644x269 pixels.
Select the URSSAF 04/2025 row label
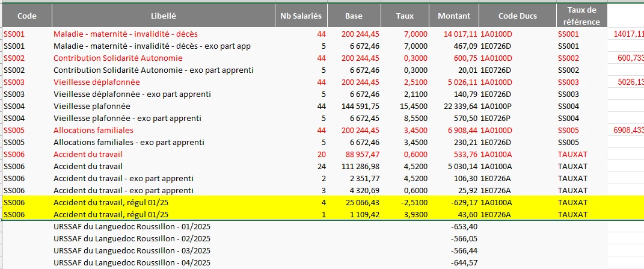coord(132,262)
